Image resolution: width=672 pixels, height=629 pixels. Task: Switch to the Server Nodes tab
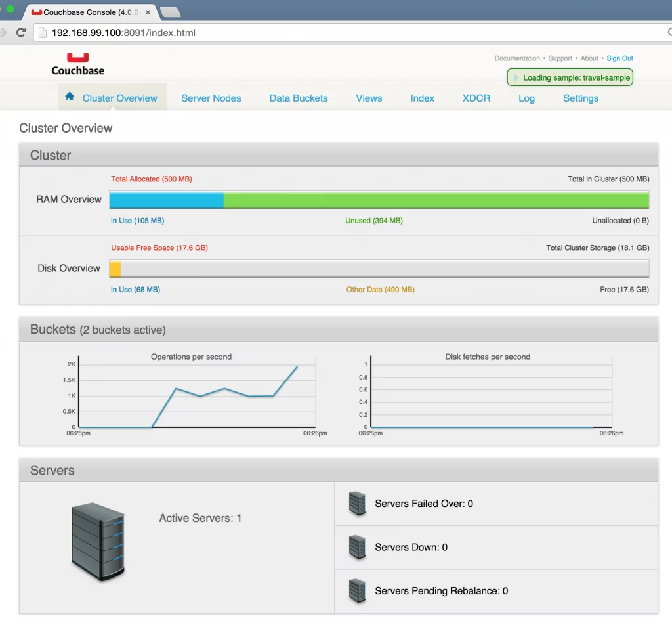click(211, 98)
